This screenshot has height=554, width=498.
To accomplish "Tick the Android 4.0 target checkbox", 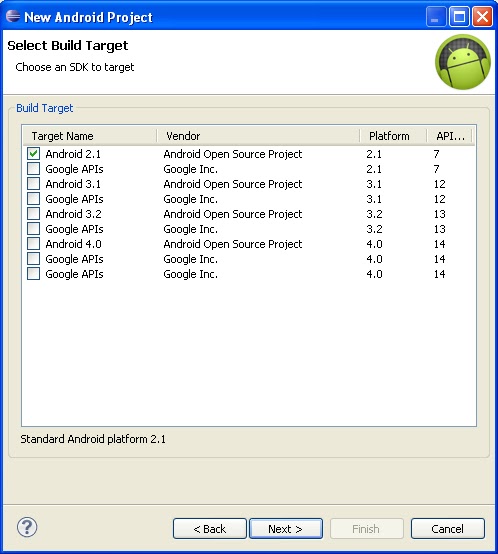I will tap(34, 244).
